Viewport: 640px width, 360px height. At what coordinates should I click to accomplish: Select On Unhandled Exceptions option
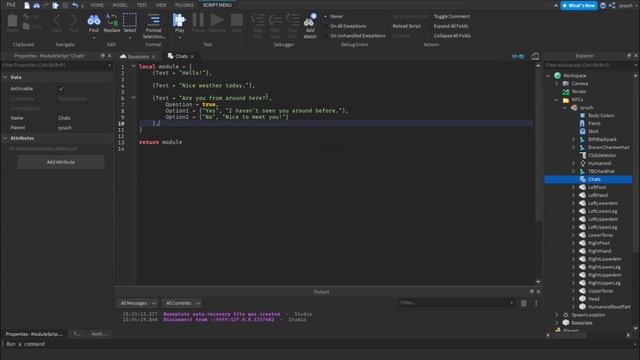358,36
